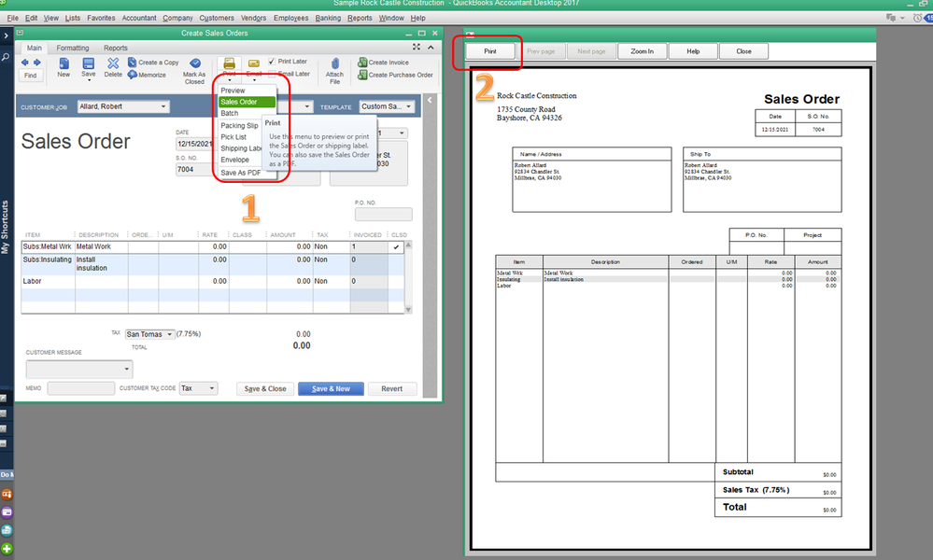Open the Banking menu
933x560 pixels.
coord(328,18)
